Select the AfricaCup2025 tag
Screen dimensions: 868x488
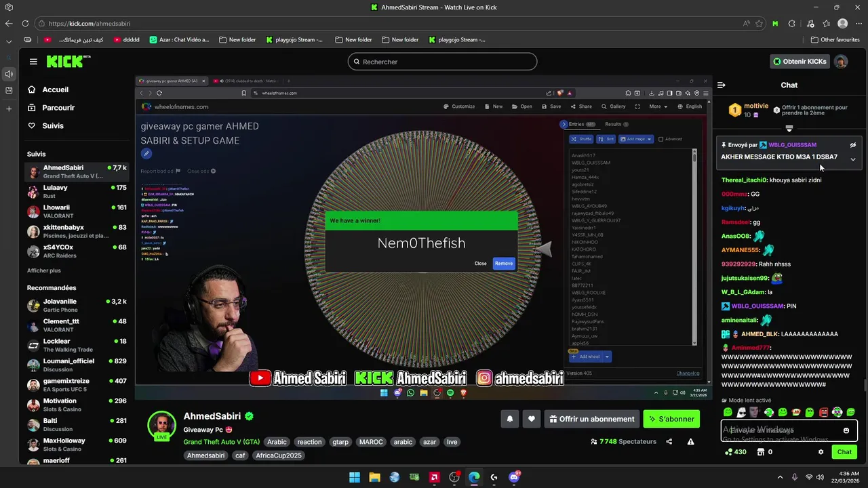(x=279, y=455)
